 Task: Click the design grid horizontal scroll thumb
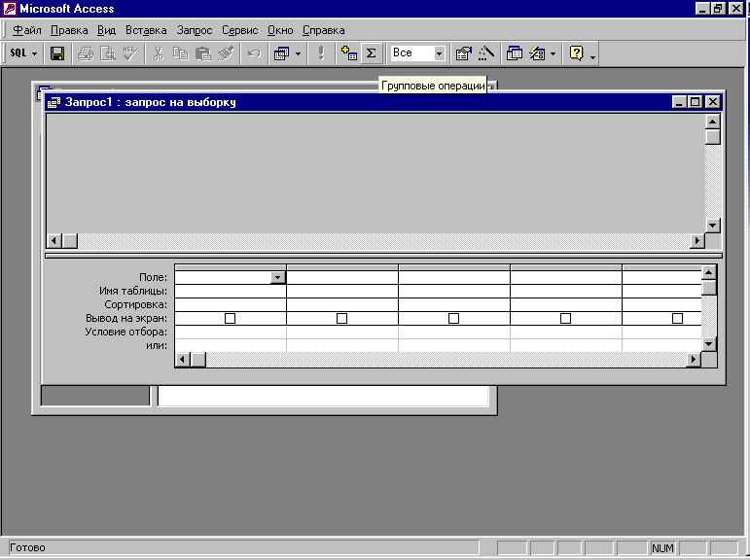pyautogui.click(x=198, y=359)
